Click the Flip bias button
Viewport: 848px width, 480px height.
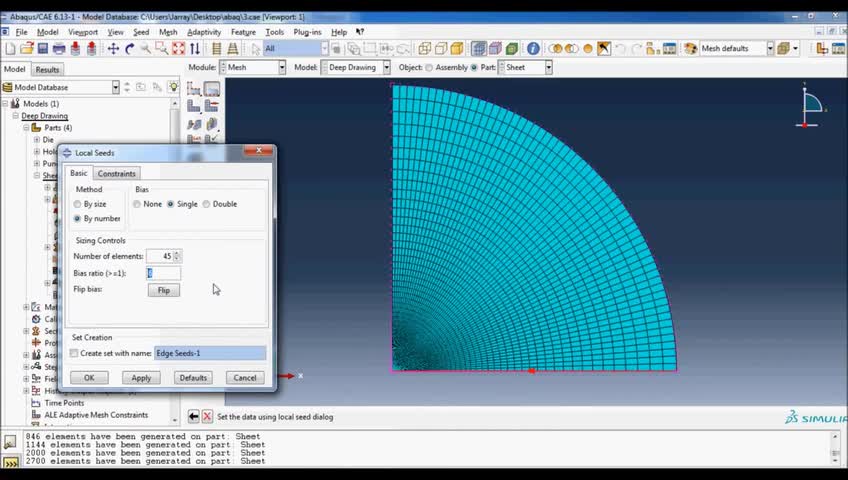164,290
